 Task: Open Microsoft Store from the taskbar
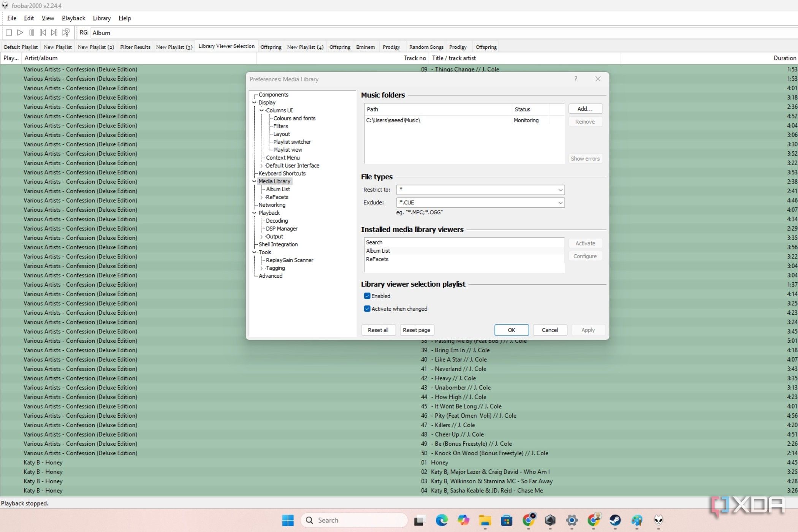tap(507, 520)
